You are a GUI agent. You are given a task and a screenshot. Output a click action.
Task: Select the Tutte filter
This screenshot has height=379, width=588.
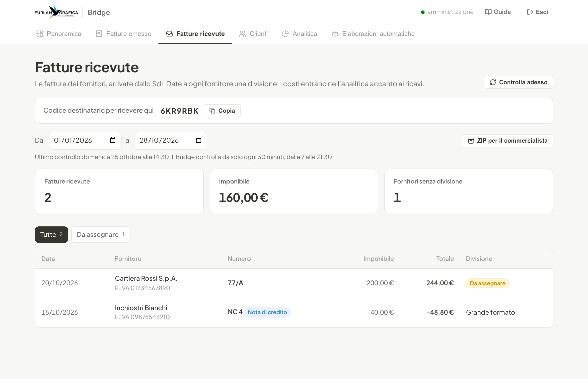tap(52, 235)
